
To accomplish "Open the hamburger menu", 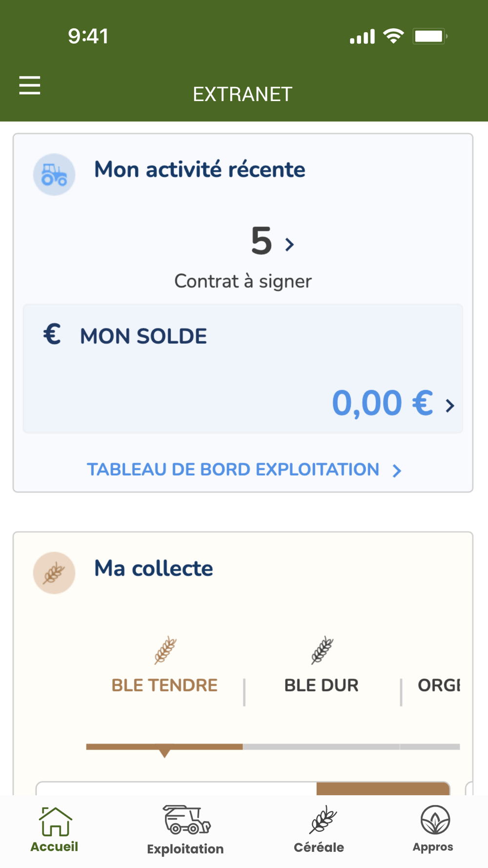I will [x=30, y=85].
